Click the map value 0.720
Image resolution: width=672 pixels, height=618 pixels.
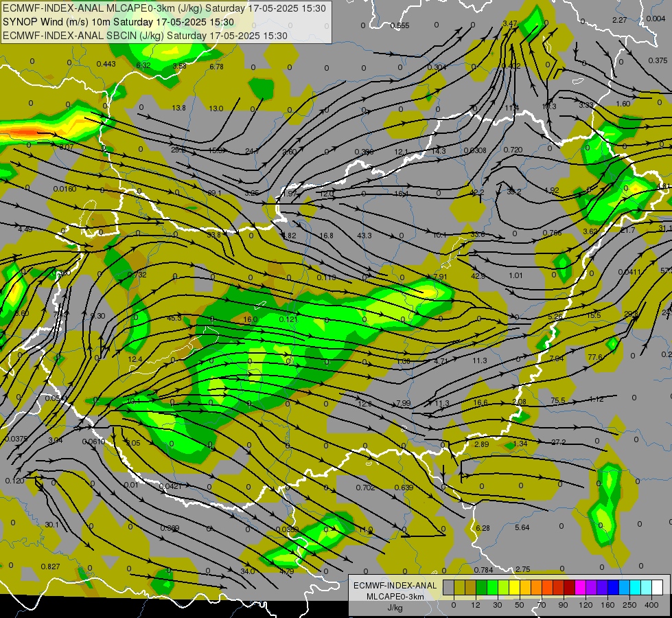[513, 150]
